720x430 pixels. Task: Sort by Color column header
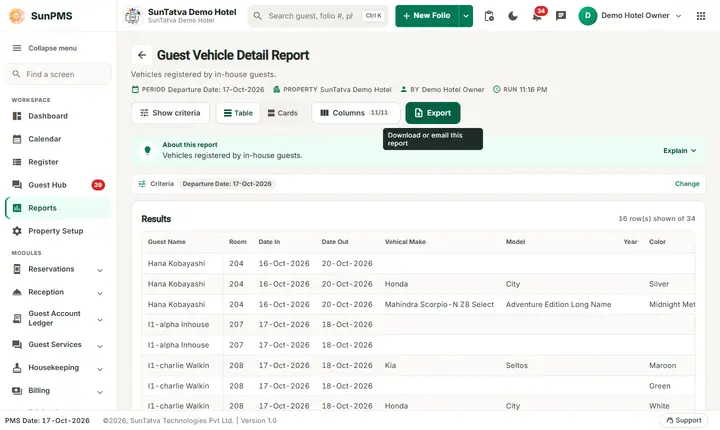(x=657, y=242)
